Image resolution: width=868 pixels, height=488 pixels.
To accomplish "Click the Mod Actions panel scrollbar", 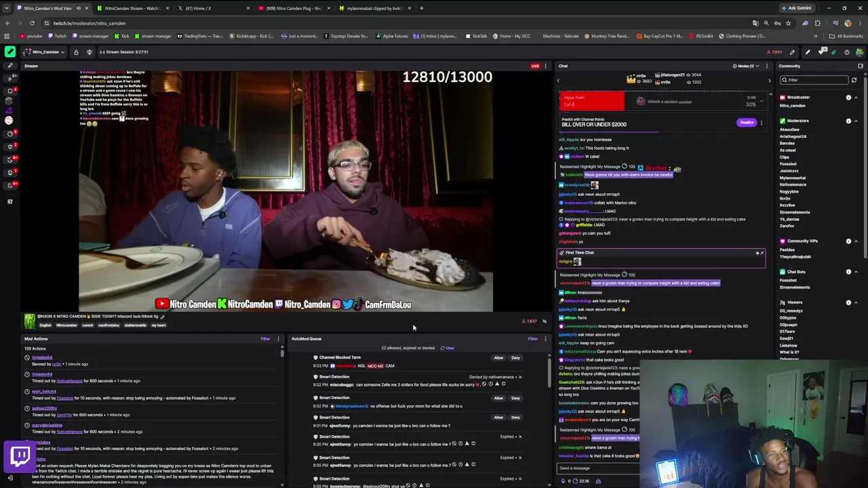I will (x=281, y=352).
